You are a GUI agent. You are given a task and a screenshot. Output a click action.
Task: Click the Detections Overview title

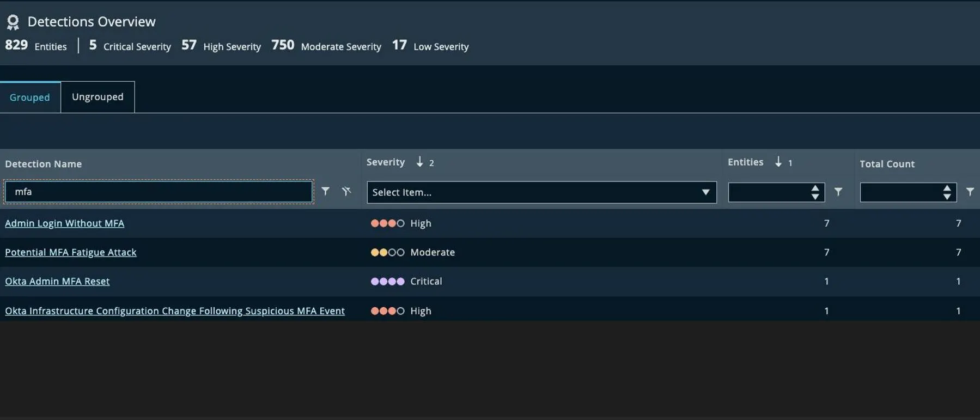(92, 22)
